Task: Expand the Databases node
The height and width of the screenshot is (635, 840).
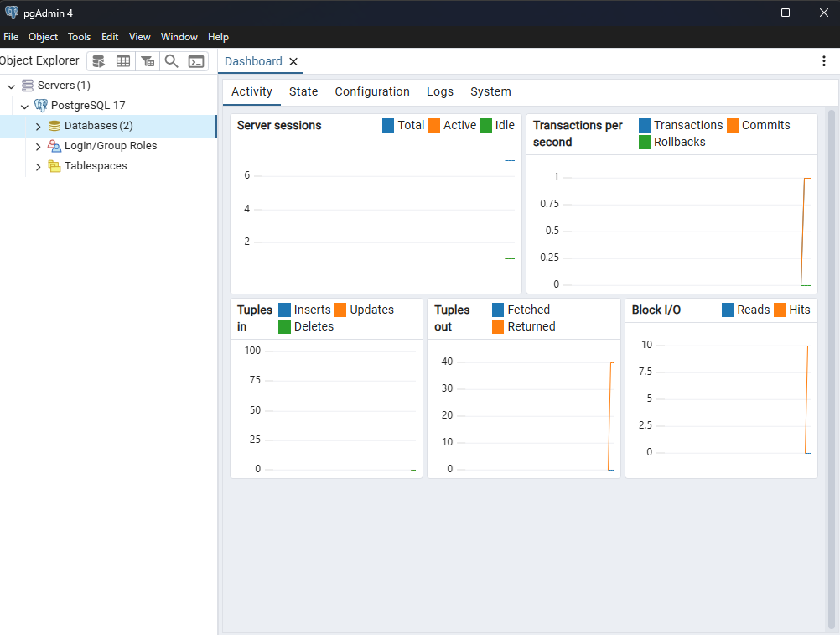Action: point(38,127)
